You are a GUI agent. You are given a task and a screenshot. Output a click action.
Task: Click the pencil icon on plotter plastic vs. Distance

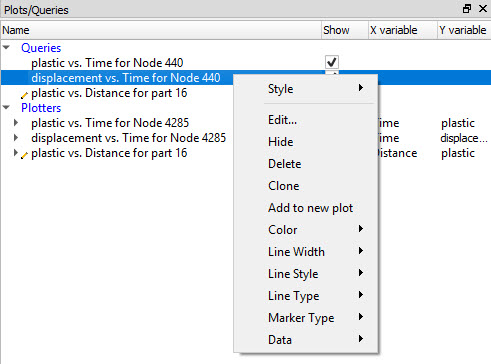click(x=24, y=155)
